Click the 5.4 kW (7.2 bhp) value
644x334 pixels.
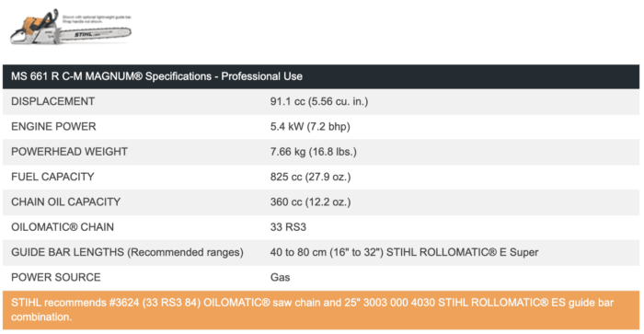point(310,127)
